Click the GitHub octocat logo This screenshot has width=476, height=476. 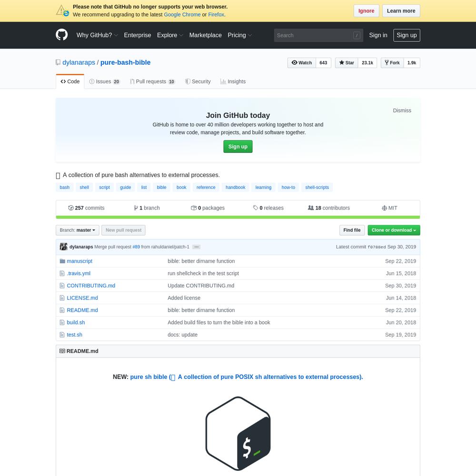point(61,35)
